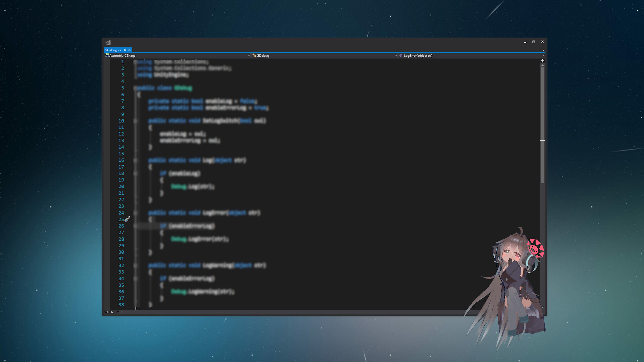Click the project icon beside Assembly-CSharp
The width and height of the screenshot is (644, 362).
pos(107,56)
